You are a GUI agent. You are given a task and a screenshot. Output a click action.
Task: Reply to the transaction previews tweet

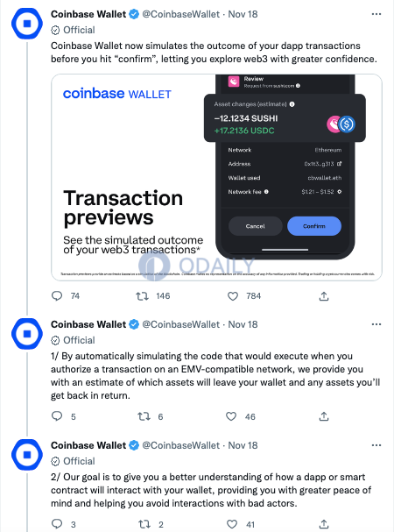coord(57,296)
